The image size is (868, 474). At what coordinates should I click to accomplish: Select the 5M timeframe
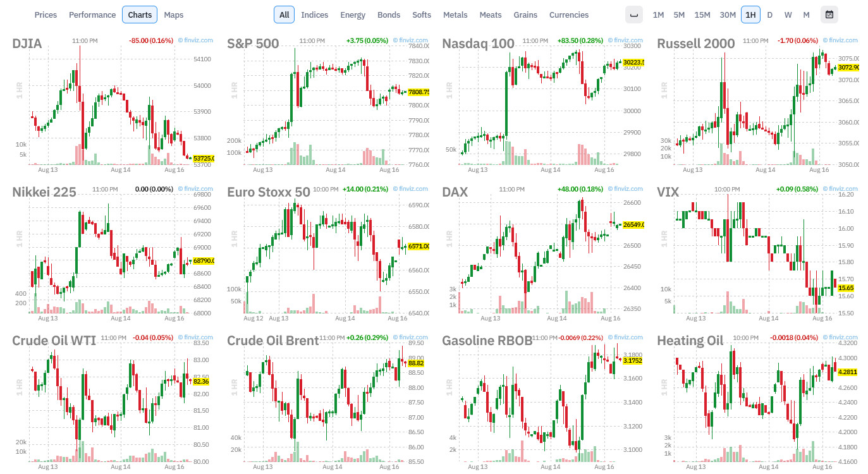[x=679, y=15]
